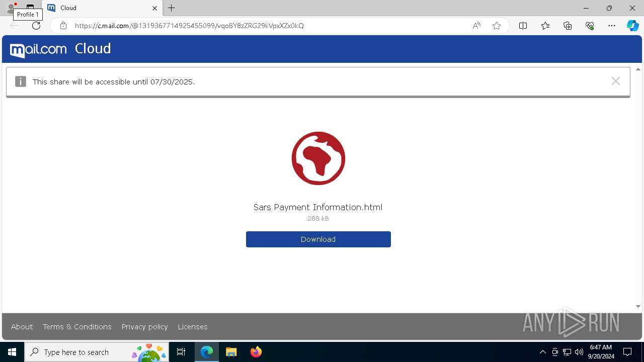The width and height of the screenshot is (644, 362).
Task: Open Task View on taskbar
Action: tap(182, 352)
